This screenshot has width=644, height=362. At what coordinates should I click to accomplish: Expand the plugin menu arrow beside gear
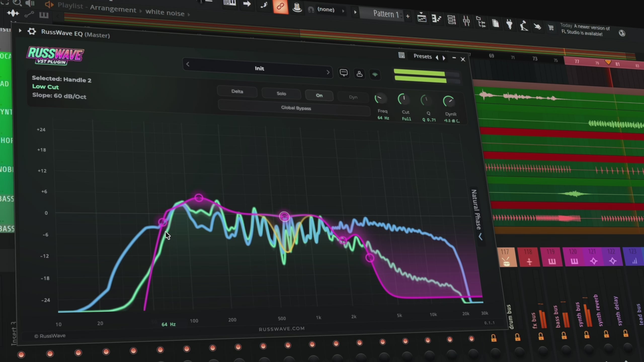point(20,31)
